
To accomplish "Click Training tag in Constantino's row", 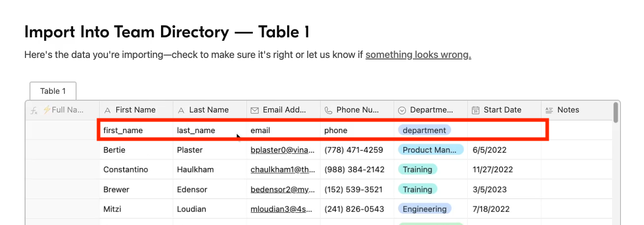I will coord(418,169).
